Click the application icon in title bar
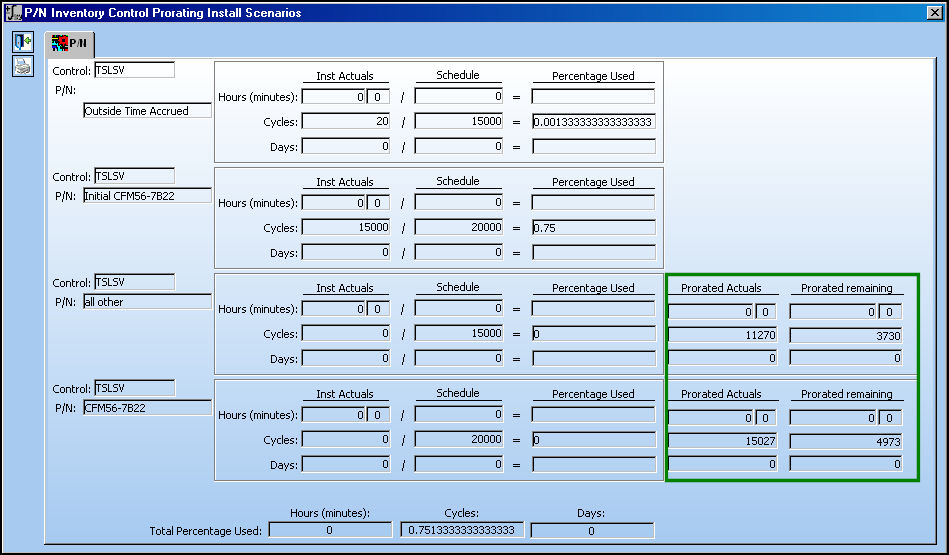 pos(13,12)
